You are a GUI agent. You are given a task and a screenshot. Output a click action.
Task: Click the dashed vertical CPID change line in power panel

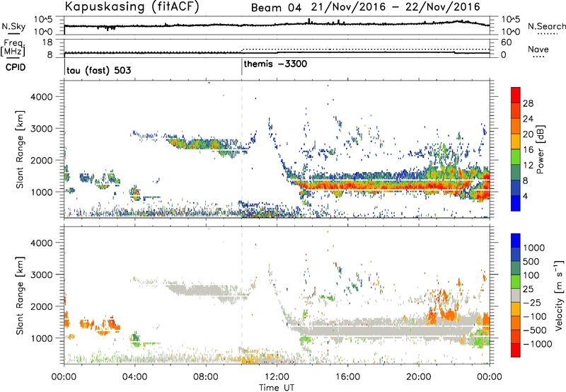coord(242,148)
